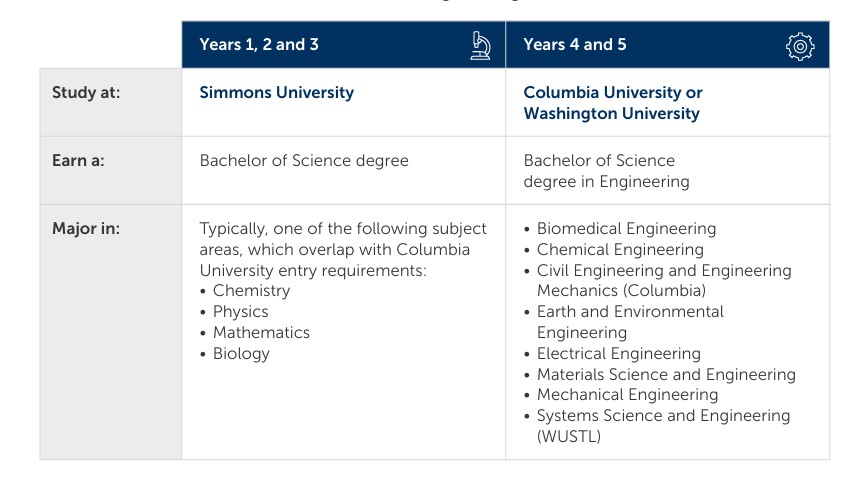
Task: Click Systems Science and Engineering (WUSTL)
Action: point(663,426)
